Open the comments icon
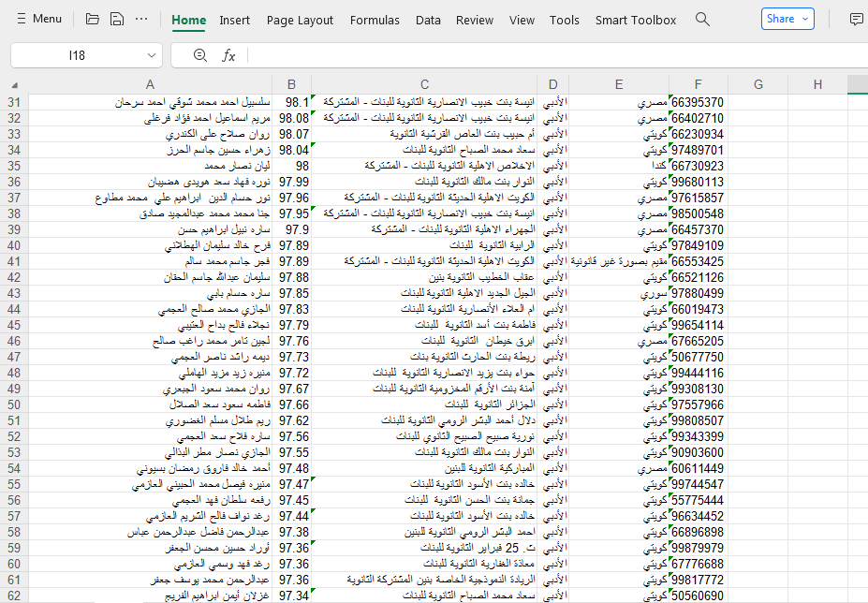Viewport: 868px width, 603px height. [x=856, y=19]
